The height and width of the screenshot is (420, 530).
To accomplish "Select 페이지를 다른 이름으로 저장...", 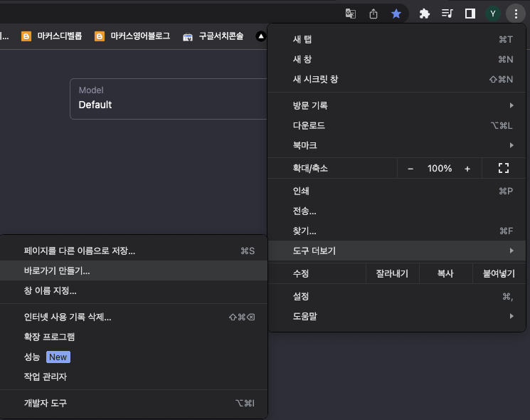I will [x=134, y=251].
